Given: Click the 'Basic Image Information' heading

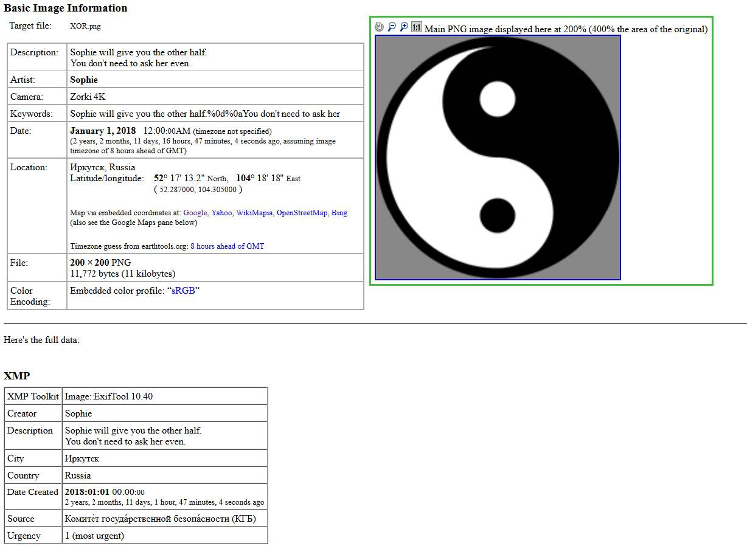Looking at the screenshot, I should point(66,8).
